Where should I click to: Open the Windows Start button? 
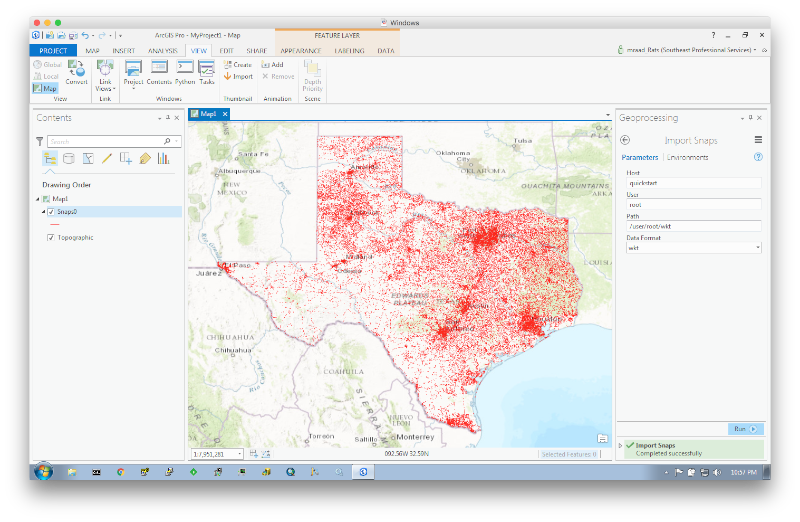tap(43, 471)
